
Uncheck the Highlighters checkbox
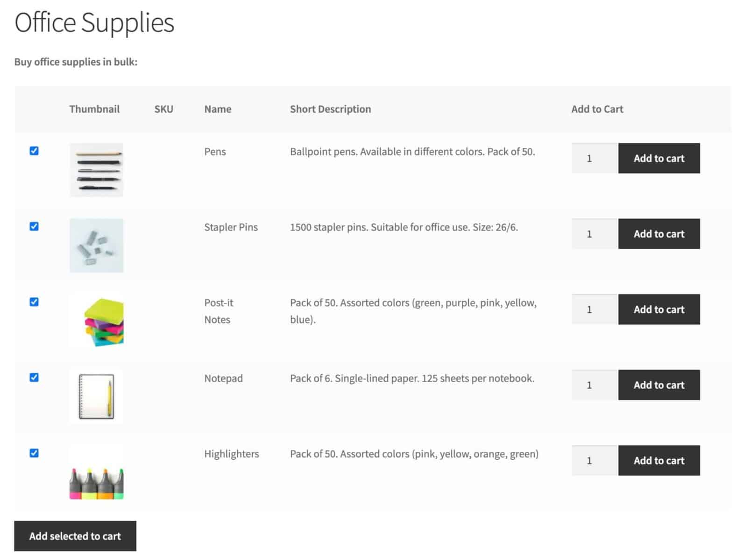click(x=35, y=453)
